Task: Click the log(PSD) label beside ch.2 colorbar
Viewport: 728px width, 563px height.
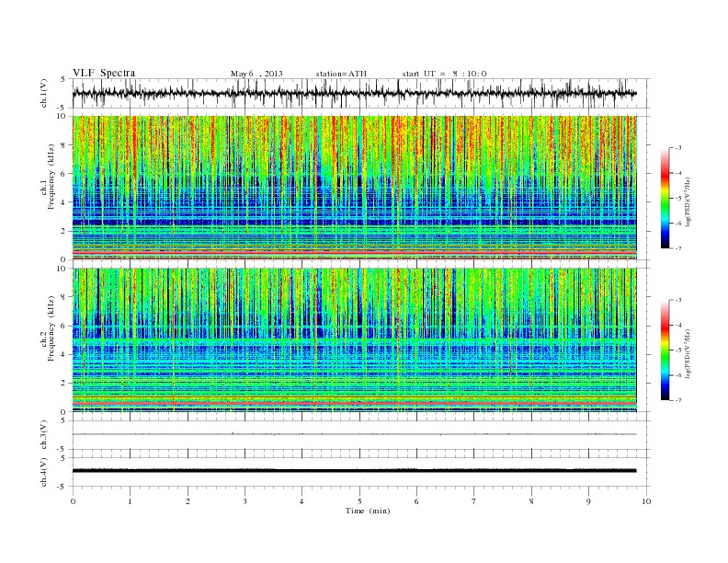Action: [688, 353]
